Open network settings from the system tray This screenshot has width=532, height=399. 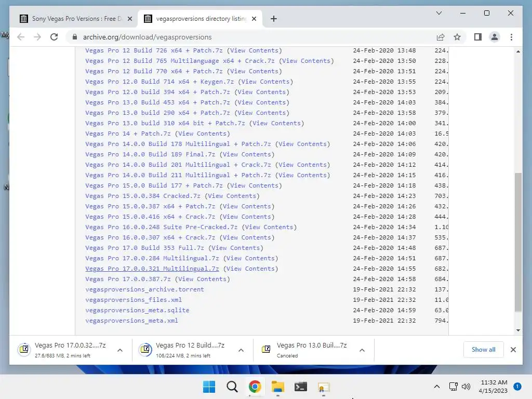[453, 387]
